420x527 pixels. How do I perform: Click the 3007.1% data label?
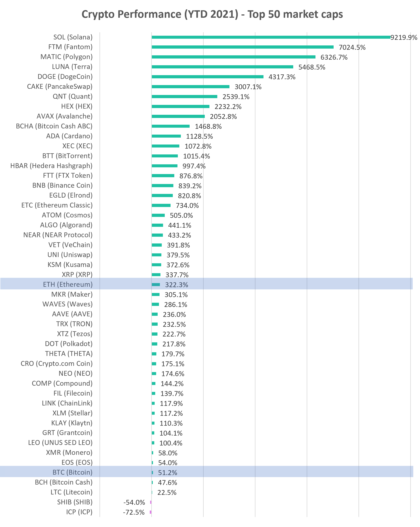(248, 87)
